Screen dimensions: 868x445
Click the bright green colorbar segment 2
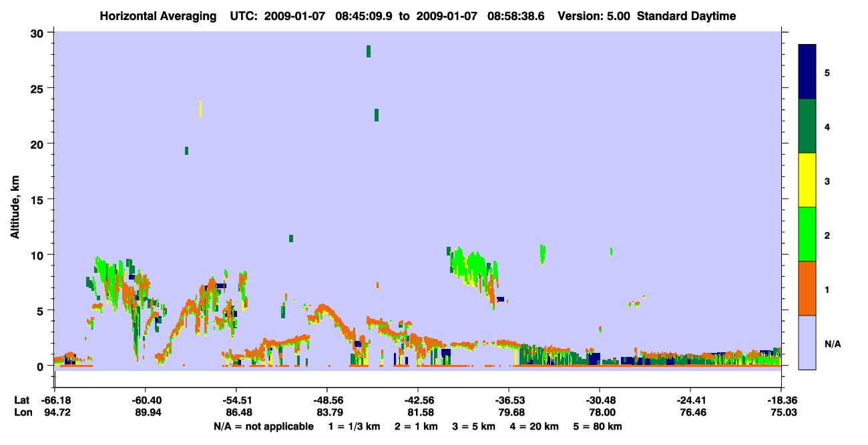click(807, 234)
